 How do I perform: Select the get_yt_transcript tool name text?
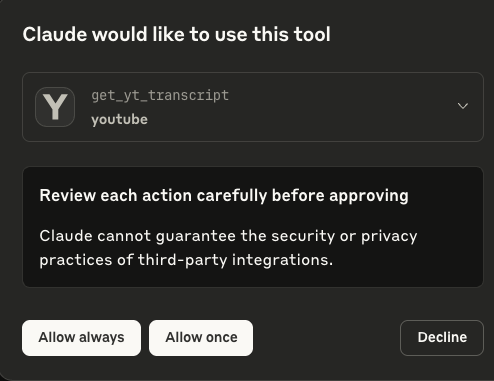(160, 95)
